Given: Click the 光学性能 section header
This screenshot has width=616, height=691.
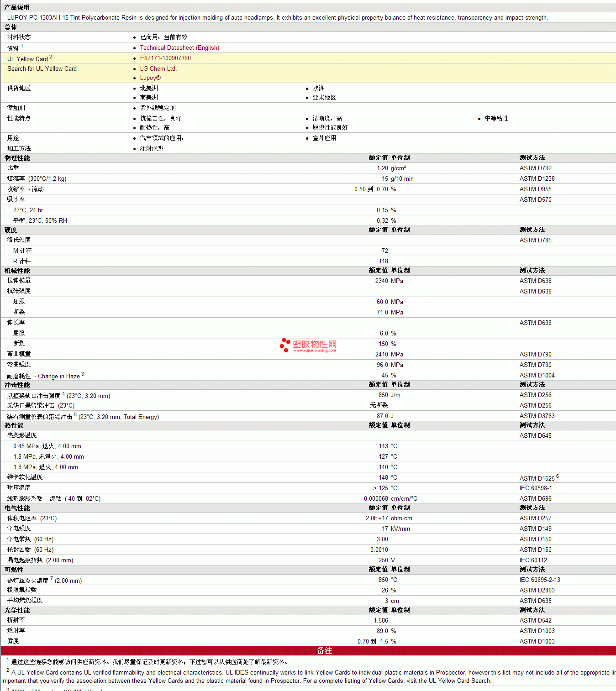Looking at the screenshot, I should pyautogui.click(x=17, y=610).
